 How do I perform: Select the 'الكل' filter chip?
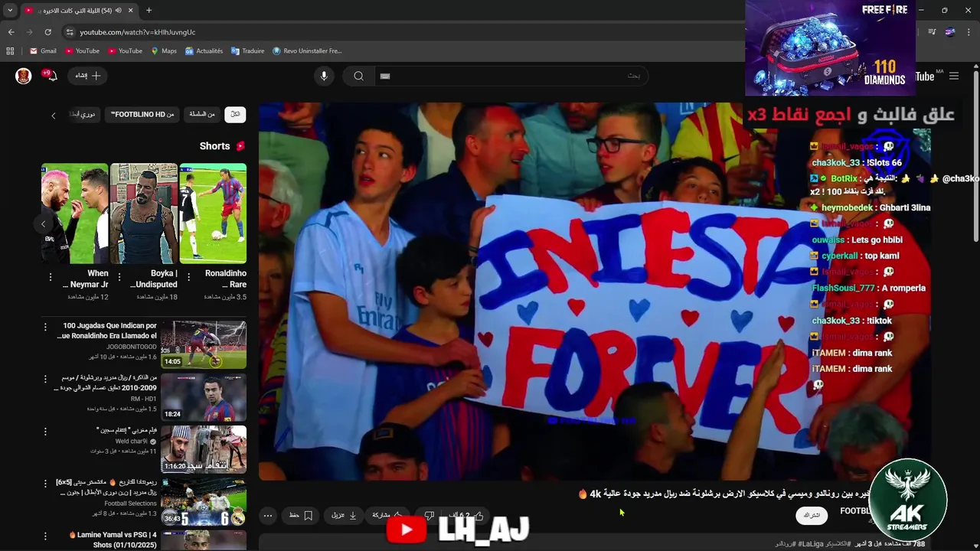click(x=235, y=114)
